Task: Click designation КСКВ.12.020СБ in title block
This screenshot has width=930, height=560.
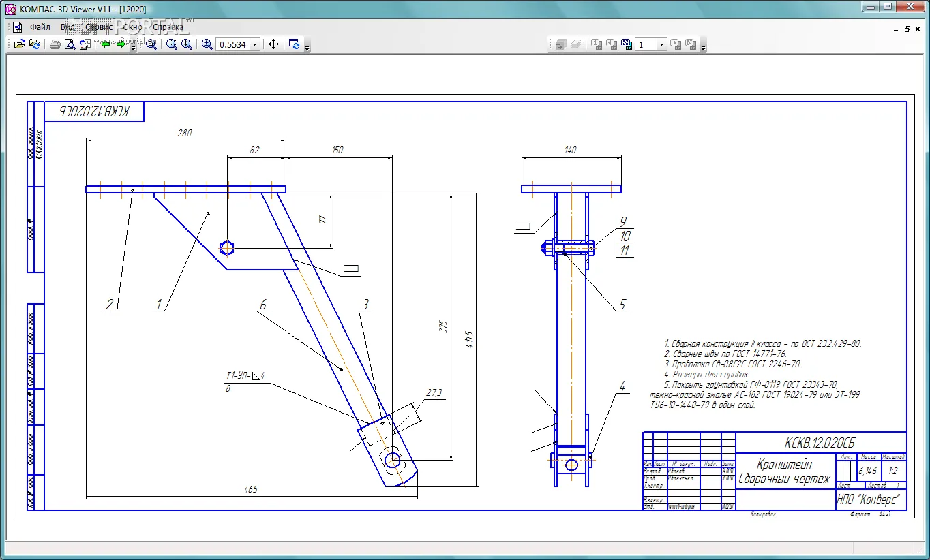Action: (x=820, y=443)
